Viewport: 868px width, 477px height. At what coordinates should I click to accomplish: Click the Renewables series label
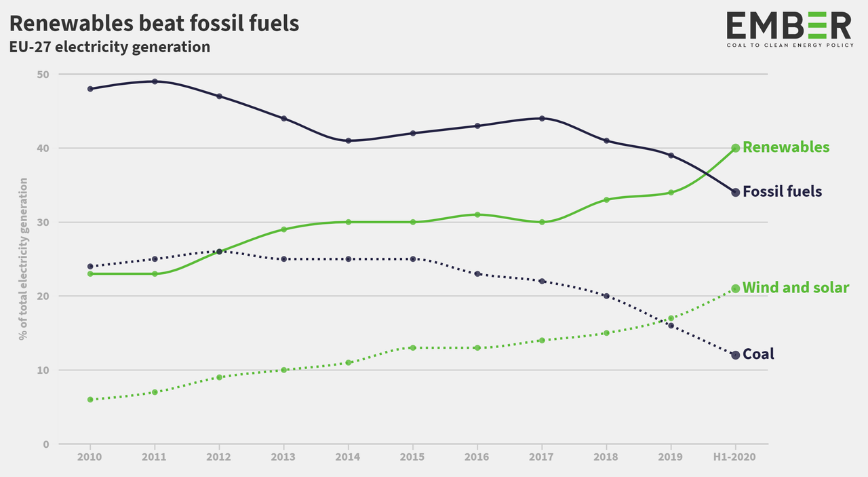click(786, 147)
